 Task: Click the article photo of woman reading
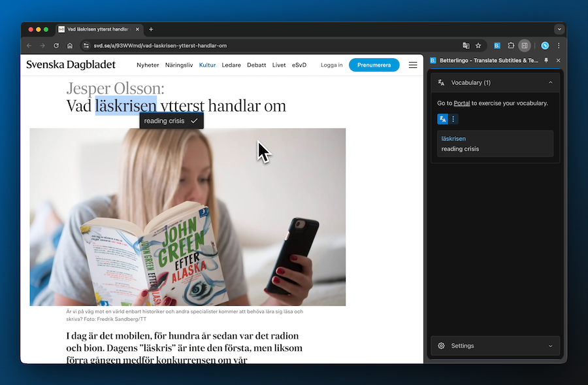188,217
